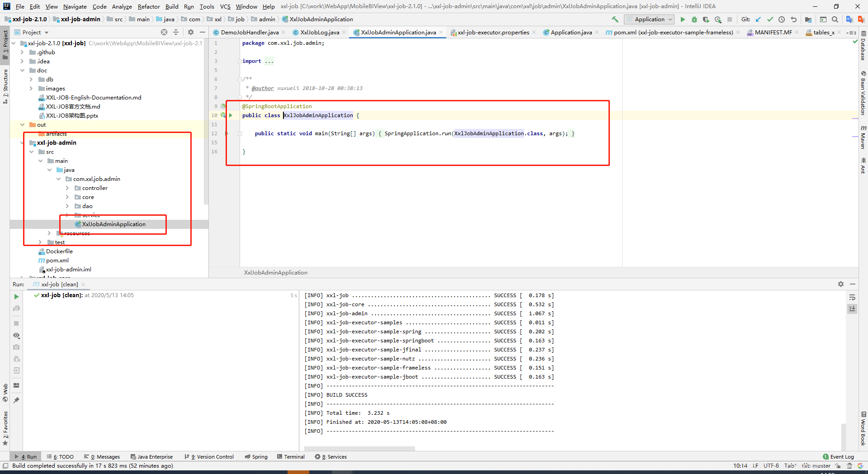Open the VCS menu
This screenshot has width=868, height=474.
tap(225, 6)
